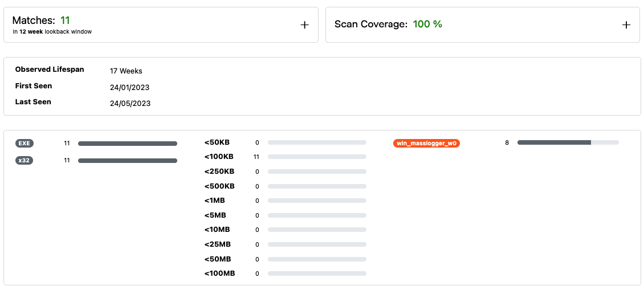Click the <5MB size label
Screen dimensions: 644x290
pyautogui.click(x=215, y=215)
